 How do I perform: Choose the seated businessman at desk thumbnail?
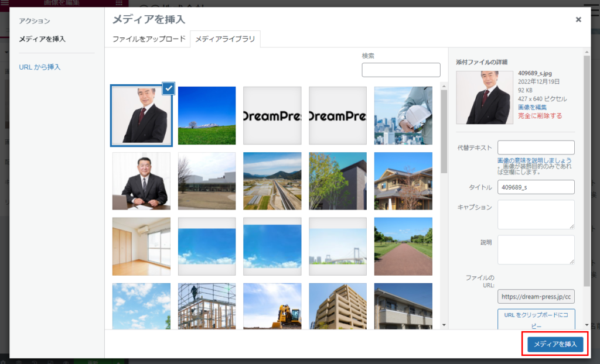(x=141, y=181)
